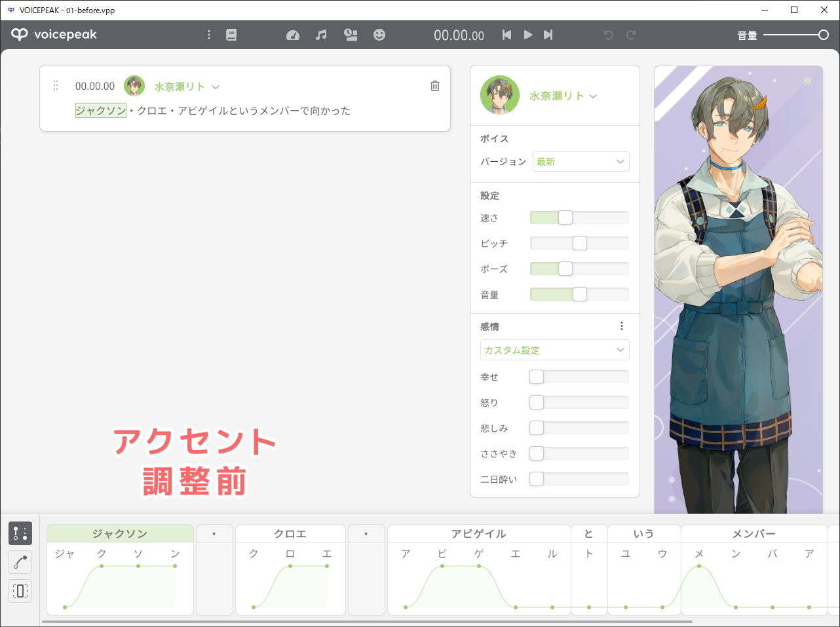Click the small narrator avatar in text block
The height and width of the screenshot is (627, 840).
[x=134, y=86]
